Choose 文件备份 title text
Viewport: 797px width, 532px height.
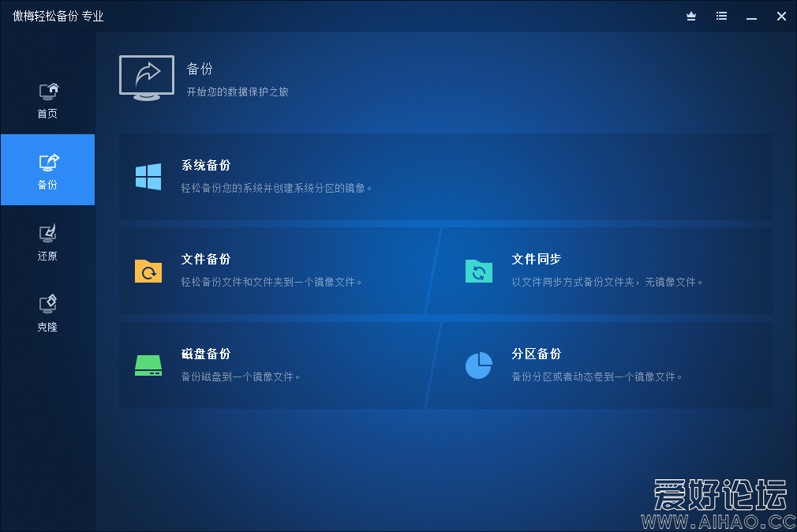click(206, 260)
